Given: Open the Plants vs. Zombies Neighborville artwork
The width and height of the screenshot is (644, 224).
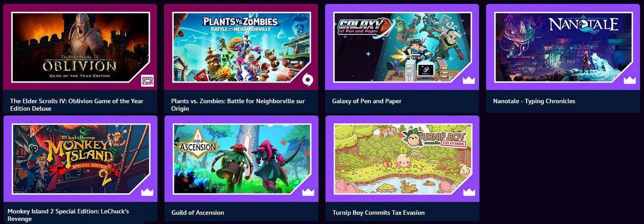Looking at the screenshot, I should pyautogui.click(x=241, y=47).
